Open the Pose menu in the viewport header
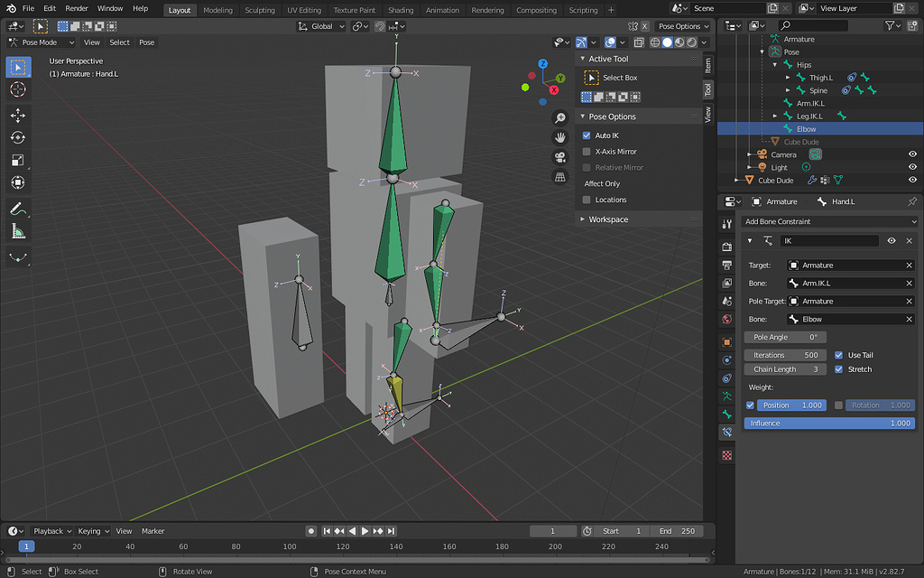The image size is (924, 578). 147,42
